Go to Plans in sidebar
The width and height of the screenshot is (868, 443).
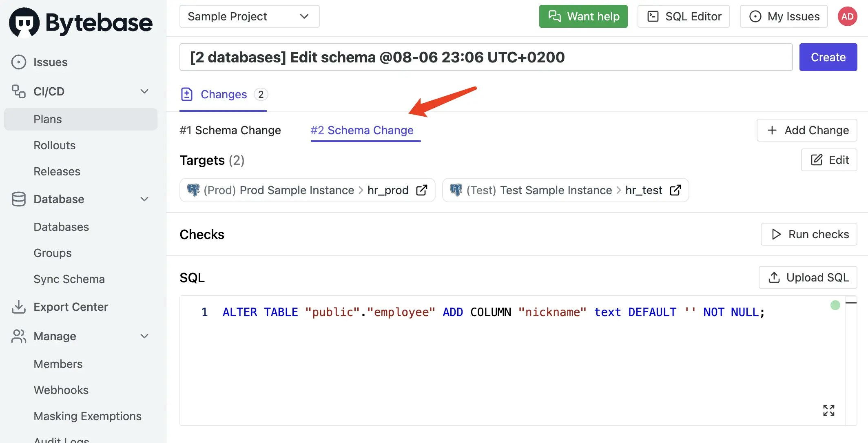click(x=81, y=119)
